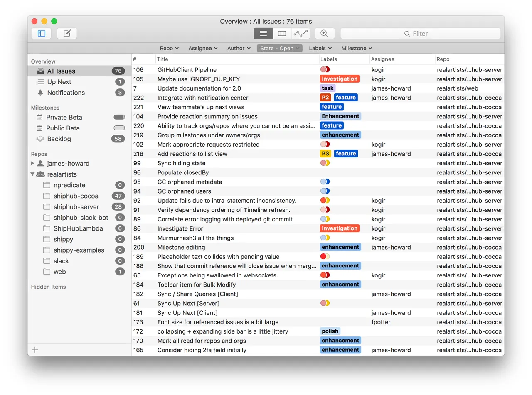532x395 pixels.
Task: Click the All Issues inbox icon
Action: click(40, 71)
